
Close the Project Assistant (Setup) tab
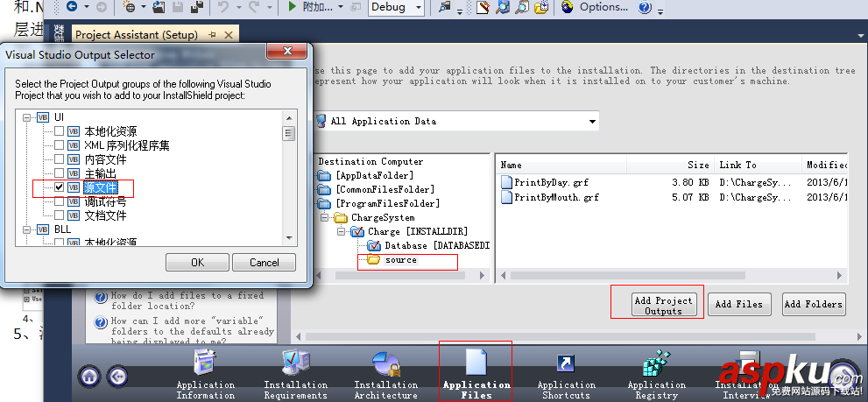(228, 34)
